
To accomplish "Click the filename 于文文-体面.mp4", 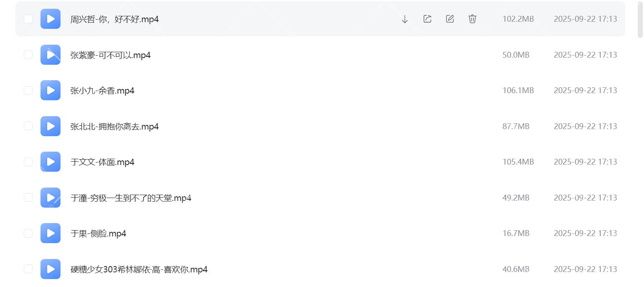I will [x=102, y=162].
